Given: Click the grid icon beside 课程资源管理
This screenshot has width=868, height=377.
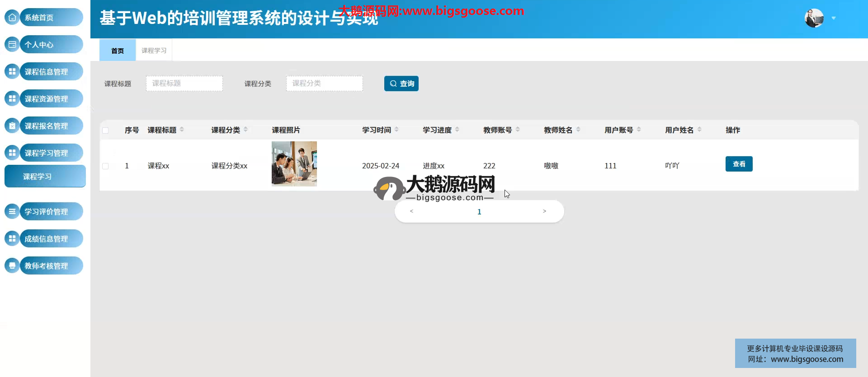Looking at the screenshot, I should point(12,99).
